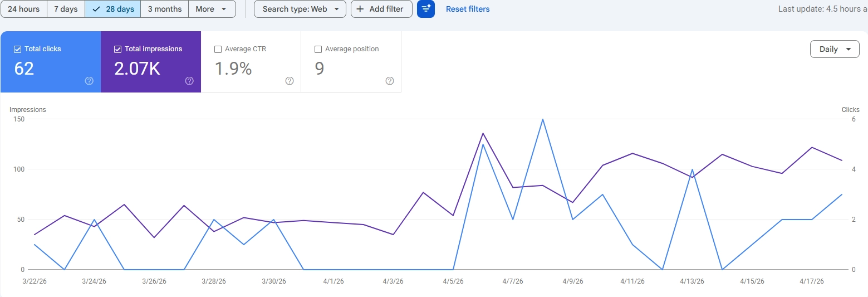The width and height of the screenshot is (868, 297).
Task: Uncheck the Total impressions checkbox
Action: tap(117, 49)
